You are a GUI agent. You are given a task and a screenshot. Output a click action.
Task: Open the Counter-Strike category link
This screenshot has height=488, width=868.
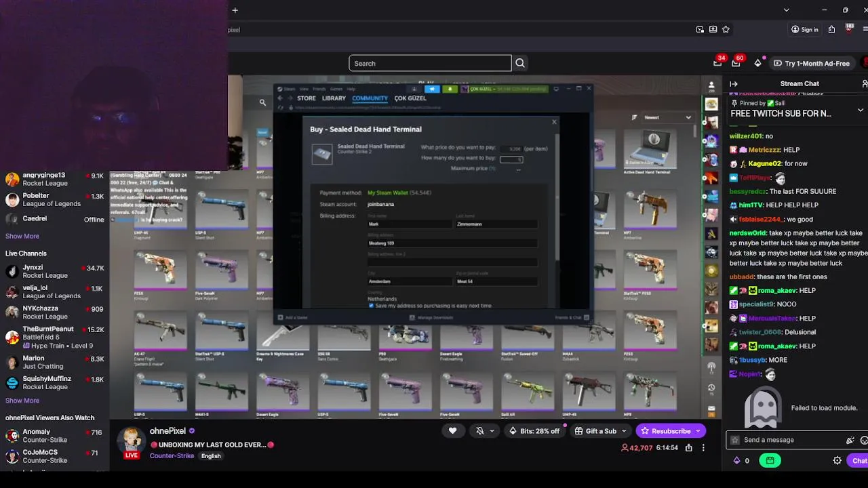172,456
